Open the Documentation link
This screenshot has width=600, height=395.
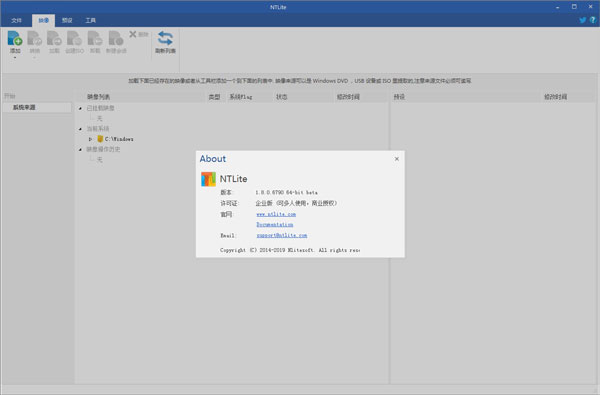click(274, 225)
